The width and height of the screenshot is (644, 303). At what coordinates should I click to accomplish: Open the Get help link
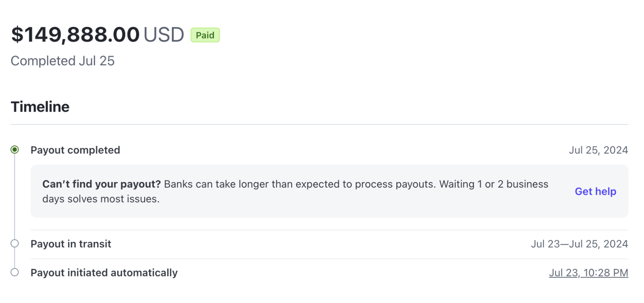(x=595, y=191)
